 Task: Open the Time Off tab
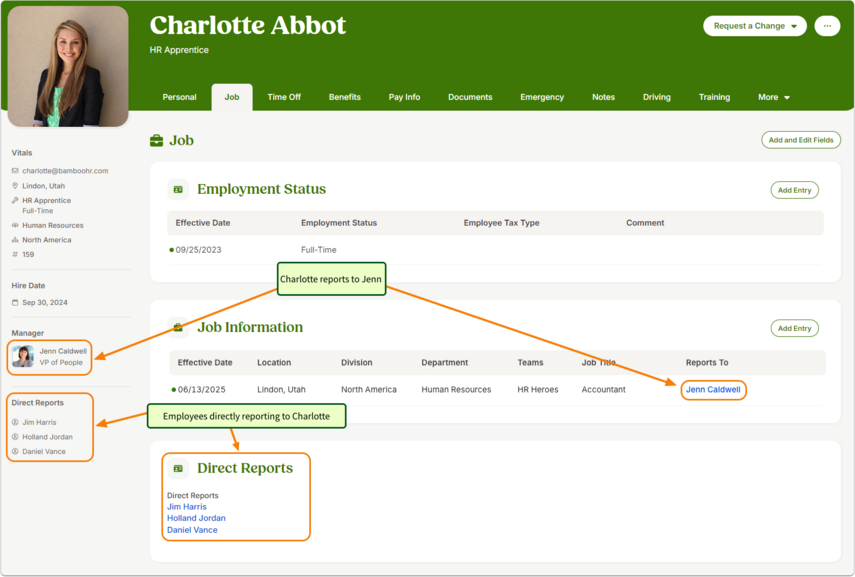click(284, 97)
